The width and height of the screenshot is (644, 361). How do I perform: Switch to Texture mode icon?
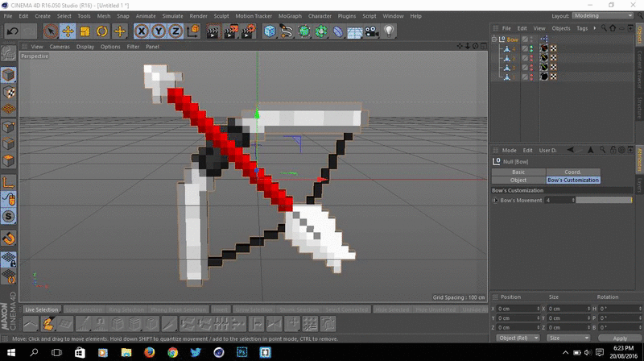pyautogui.click(x=9, y=92)
